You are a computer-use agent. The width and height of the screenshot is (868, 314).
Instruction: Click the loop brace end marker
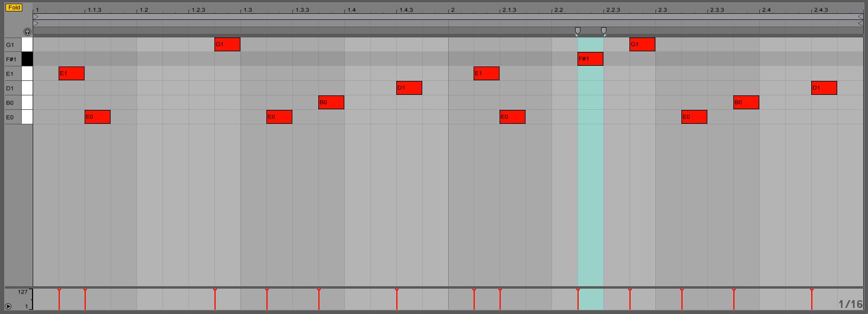click(603, 31)
